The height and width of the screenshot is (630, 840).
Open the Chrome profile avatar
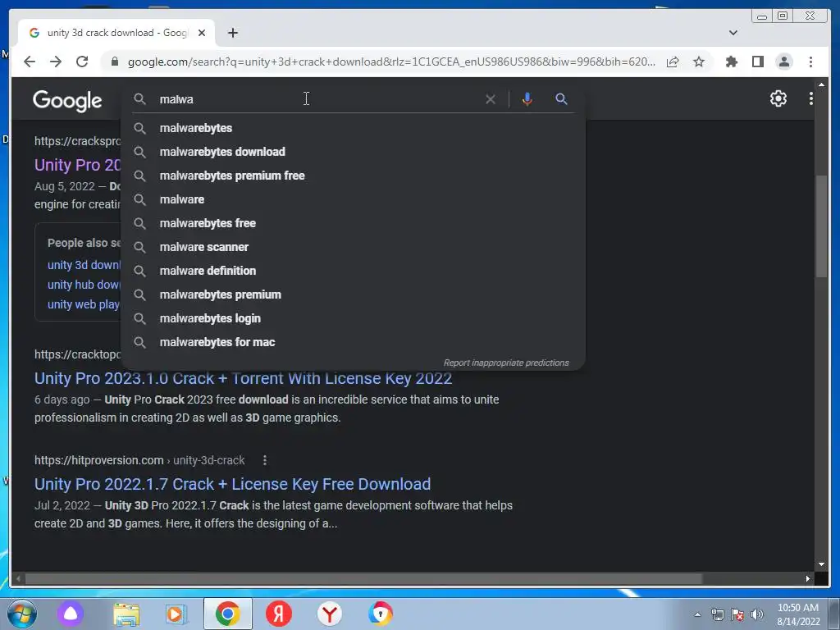[783, 62]
